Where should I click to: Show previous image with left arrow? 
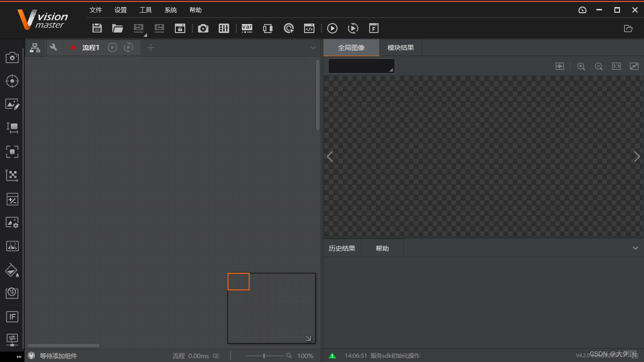pyautogui.click(x=330, y=156)
